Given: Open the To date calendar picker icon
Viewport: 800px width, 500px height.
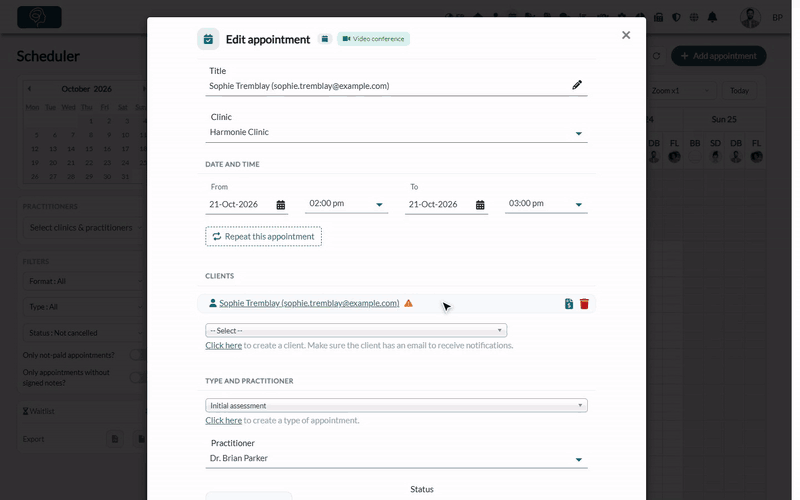Looking at the screenshot, I should [480, 205].
